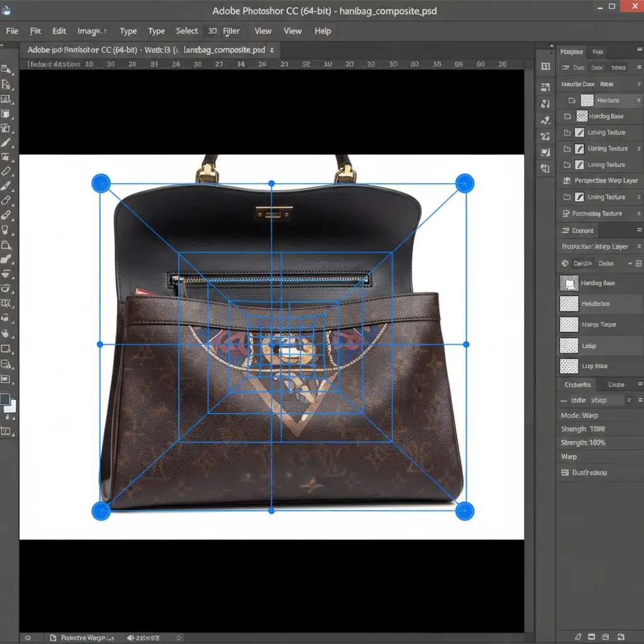
Task: Click the Perspective Warp Layer row icon
Action: [565, 180]
